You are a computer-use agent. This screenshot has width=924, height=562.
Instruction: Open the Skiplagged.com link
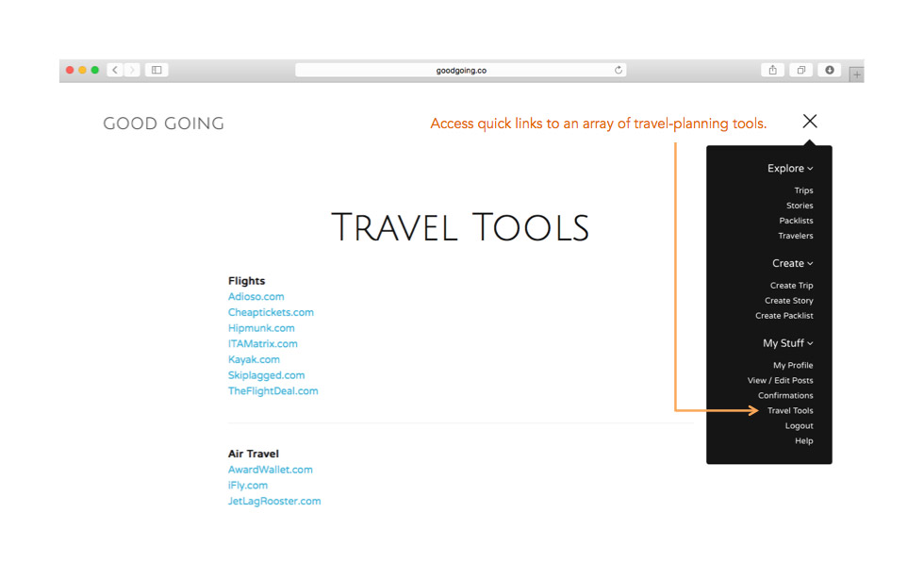pos(266,375)
